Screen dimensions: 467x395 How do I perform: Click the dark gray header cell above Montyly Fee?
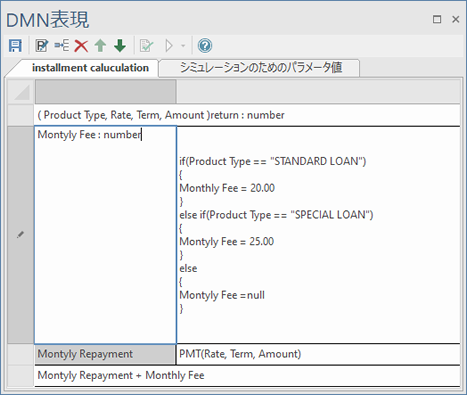tap(105, 91)
